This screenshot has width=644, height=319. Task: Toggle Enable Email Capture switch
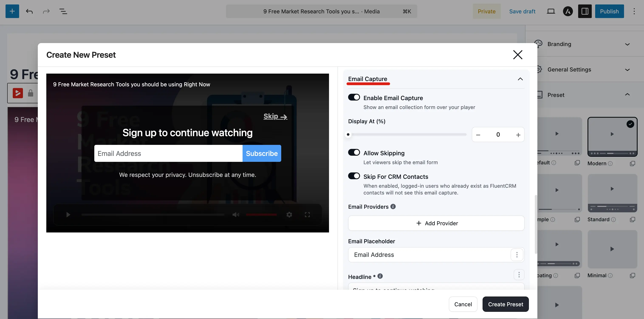[354, 97]
